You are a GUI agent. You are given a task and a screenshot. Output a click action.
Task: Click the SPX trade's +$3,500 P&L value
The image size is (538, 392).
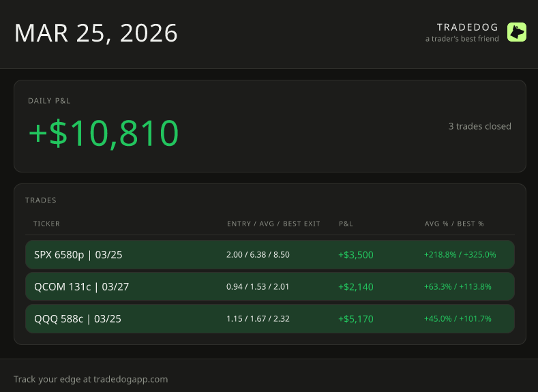[355, 255]
